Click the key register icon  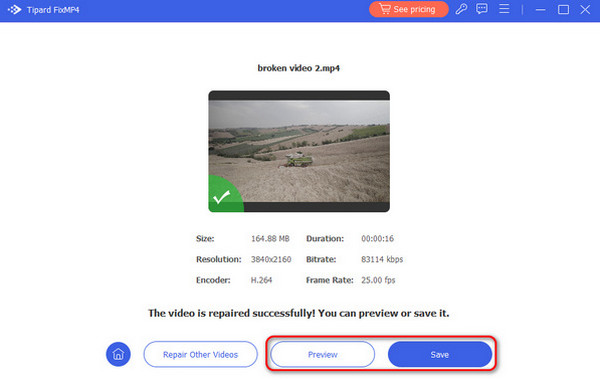(x=461, y=9)
